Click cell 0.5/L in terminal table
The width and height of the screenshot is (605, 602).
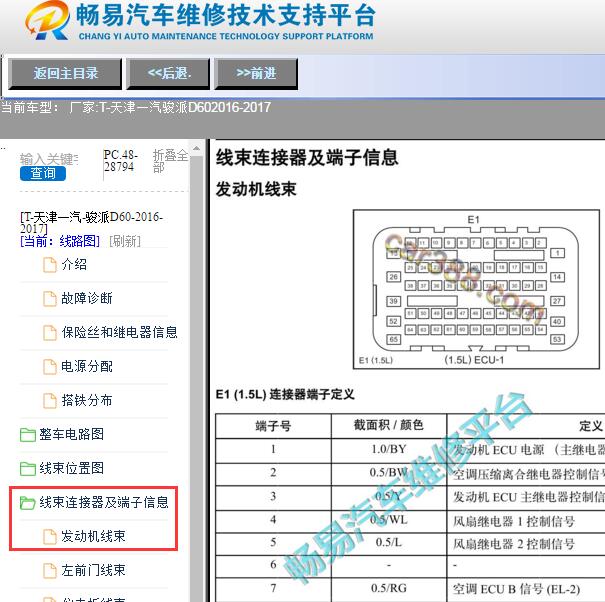coord(389,542)
